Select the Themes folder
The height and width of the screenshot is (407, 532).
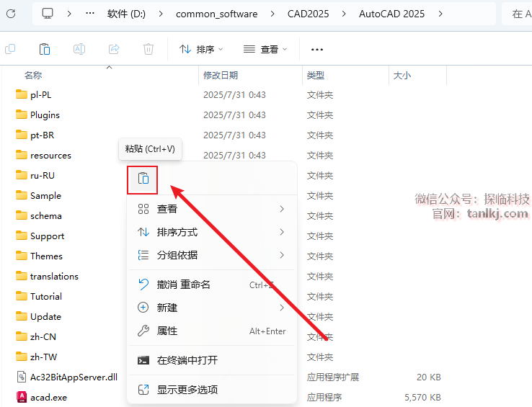(x=46, y=256)
